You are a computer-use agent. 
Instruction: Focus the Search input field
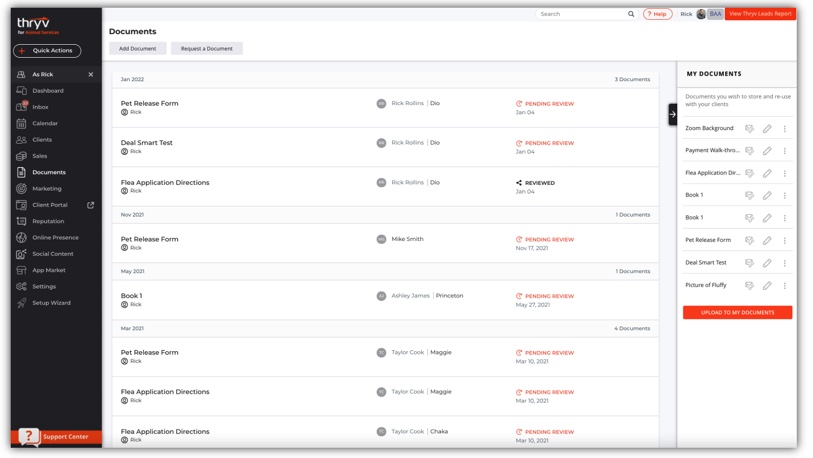tap(581, 14)
